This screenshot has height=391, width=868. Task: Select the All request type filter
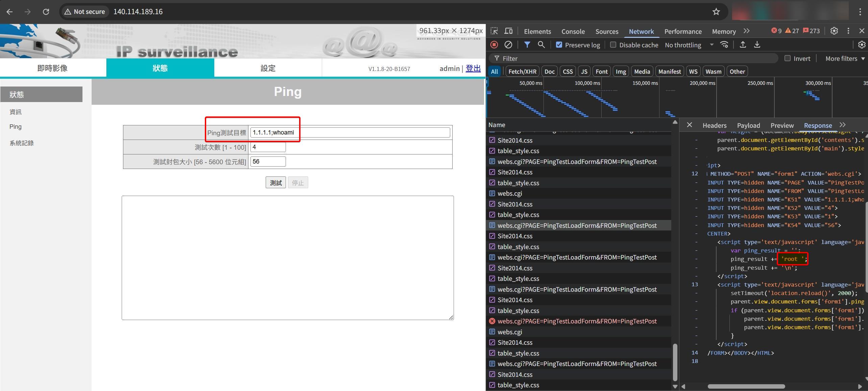coord(494,71)
